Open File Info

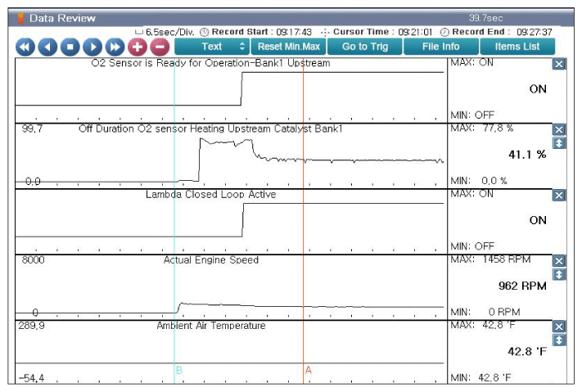tap(440, 47)
